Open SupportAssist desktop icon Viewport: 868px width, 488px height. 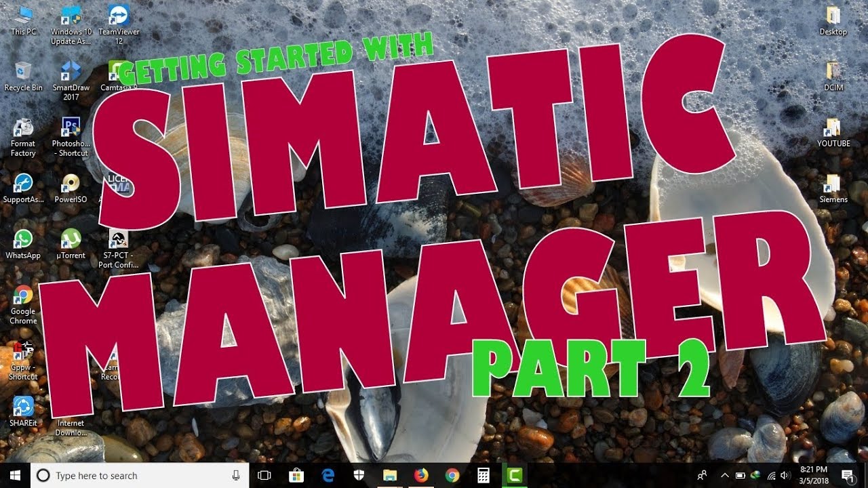24,188
